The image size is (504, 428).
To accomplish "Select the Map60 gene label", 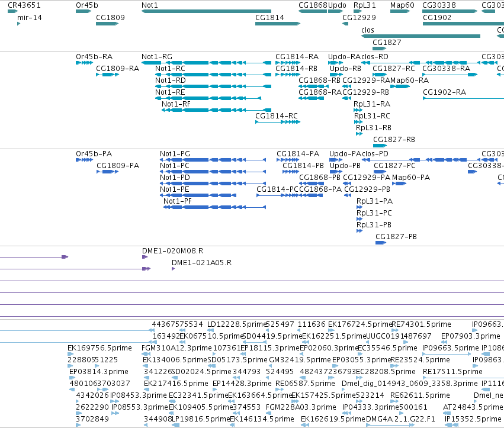I will click(x=402, y=5).
